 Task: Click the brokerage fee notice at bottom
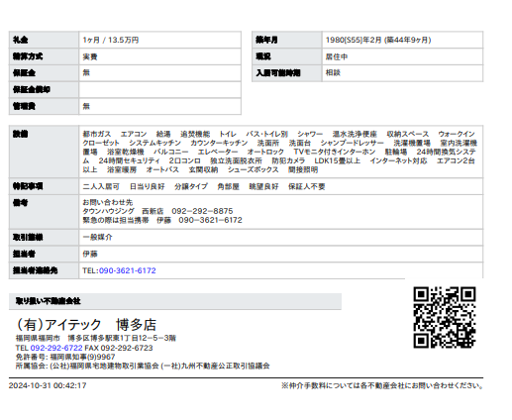(x=382, y=385)
